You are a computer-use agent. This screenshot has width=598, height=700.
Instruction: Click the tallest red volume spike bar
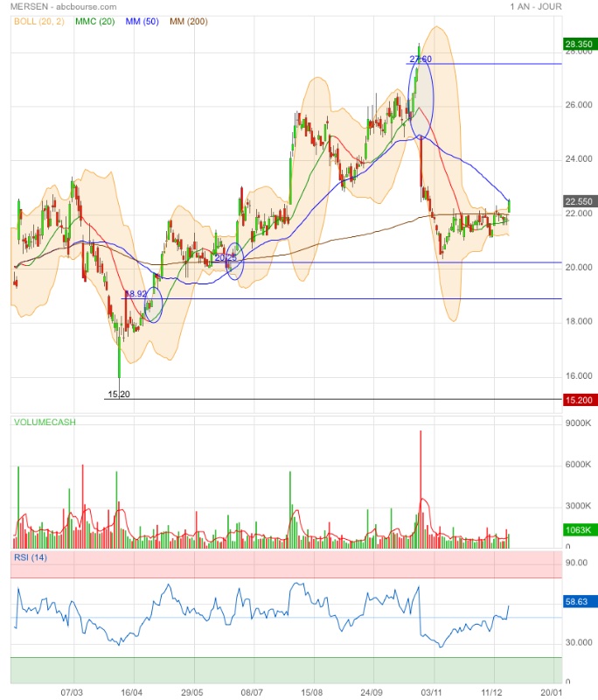420,489
